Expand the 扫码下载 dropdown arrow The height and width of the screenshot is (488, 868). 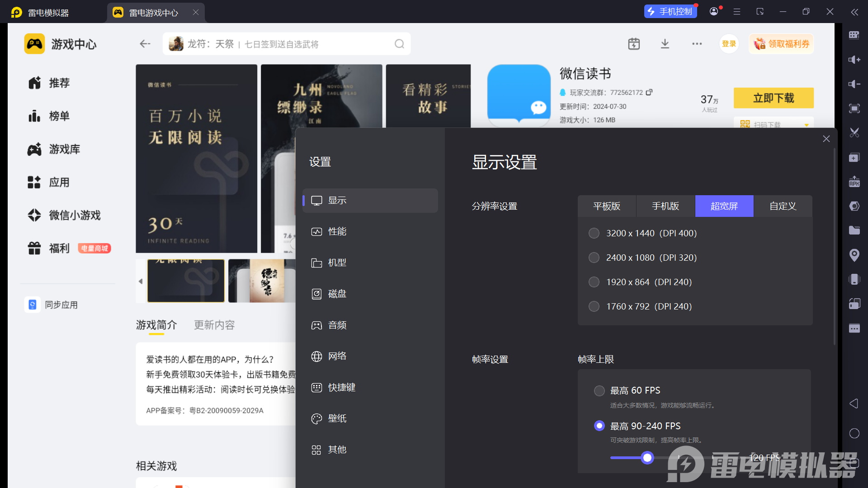coord(806,125)
